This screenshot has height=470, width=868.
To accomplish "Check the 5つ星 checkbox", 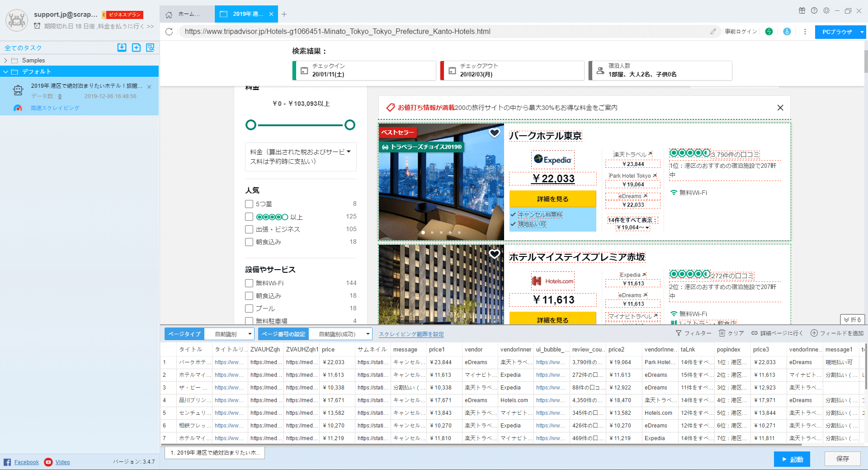I will click(x=249, y=204).
